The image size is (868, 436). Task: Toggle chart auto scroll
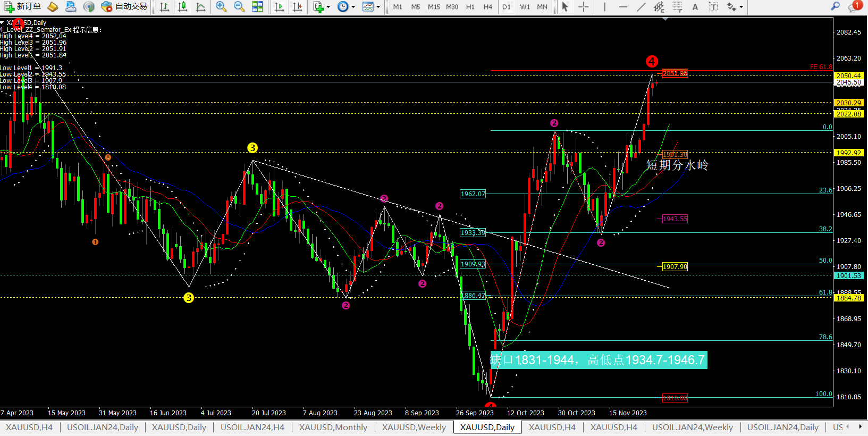click(x=280, y=7)
